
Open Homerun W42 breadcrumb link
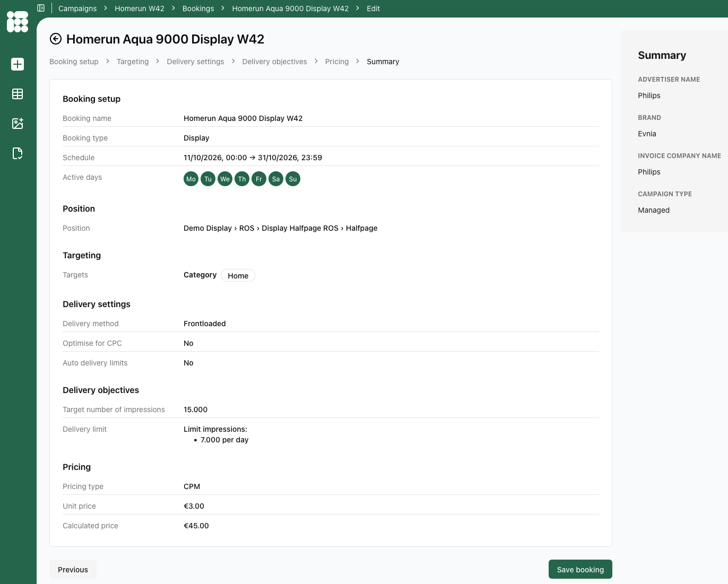(140, 8)
